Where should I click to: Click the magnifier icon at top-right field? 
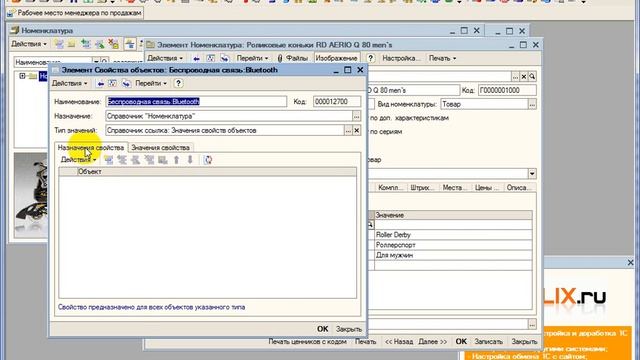point(532,77)
